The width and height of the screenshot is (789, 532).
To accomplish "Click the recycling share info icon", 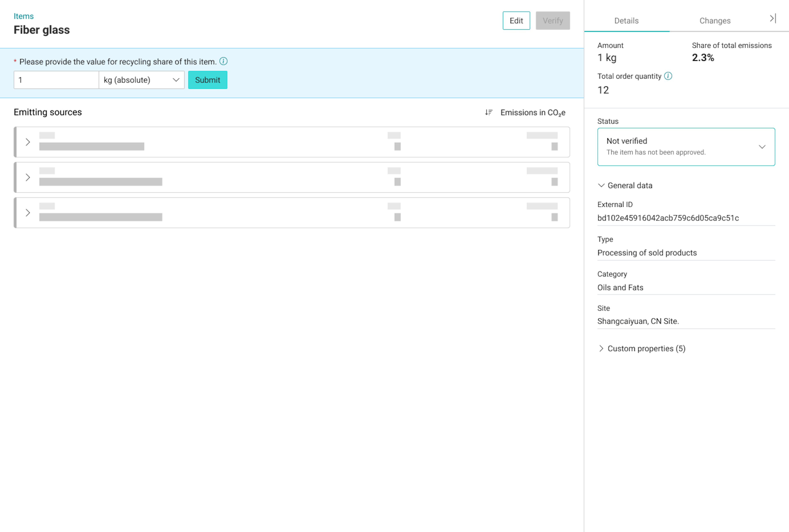I will pyautogui.click(x=223, y=61).
